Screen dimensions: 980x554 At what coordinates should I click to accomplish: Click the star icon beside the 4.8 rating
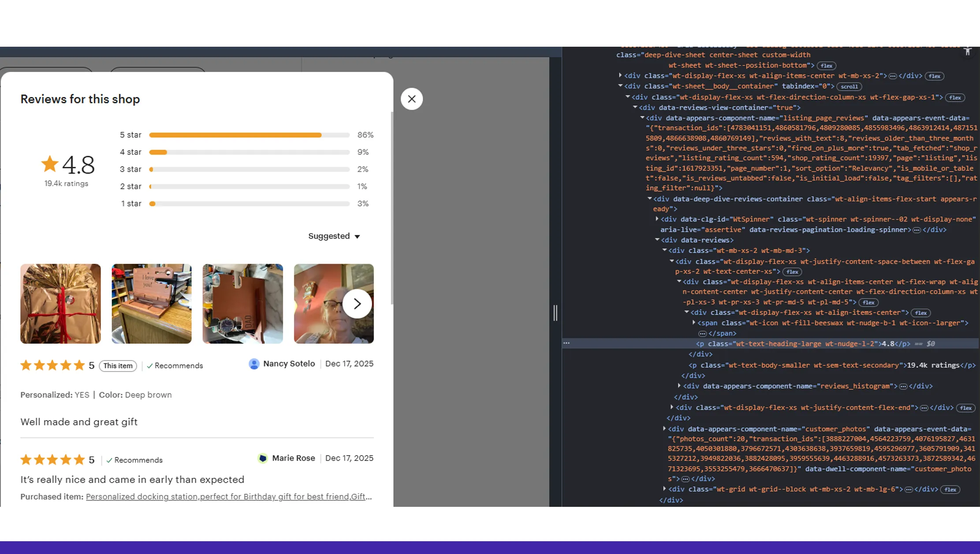point(50,164)
